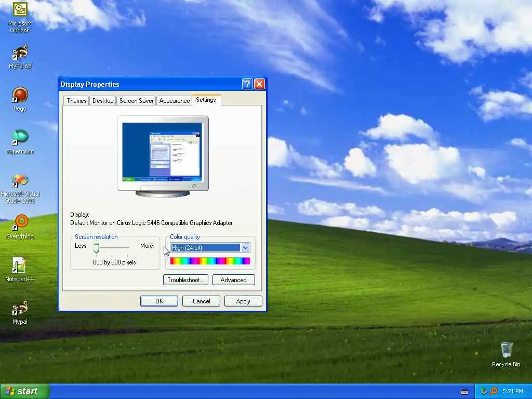
Task: Select the Mypal desktop shortcut
Action: click(20, 312)
